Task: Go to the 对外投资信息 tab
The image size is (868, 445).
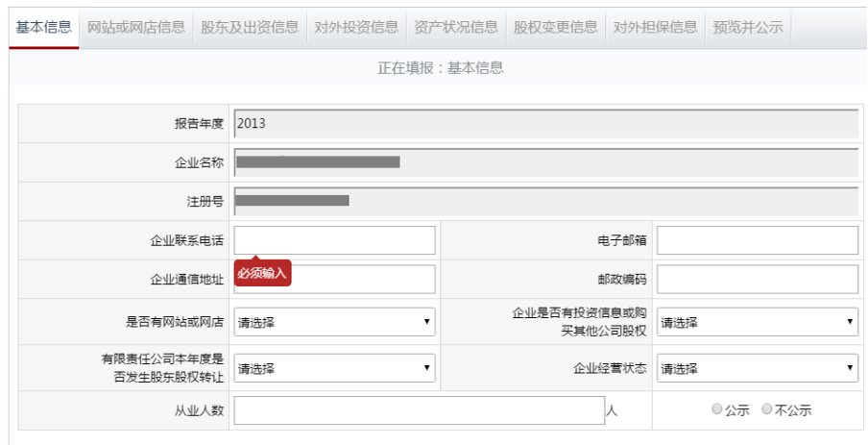Action: click(356, 27)
